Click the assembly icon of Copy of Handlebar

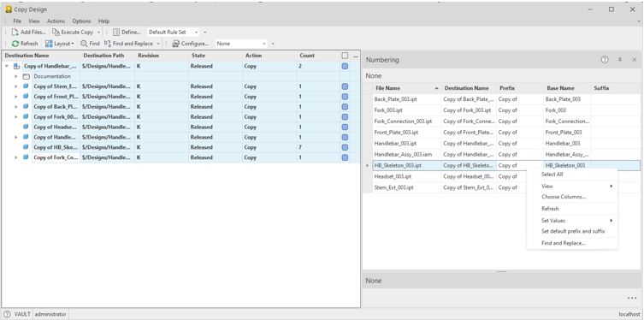click(16, 66)
